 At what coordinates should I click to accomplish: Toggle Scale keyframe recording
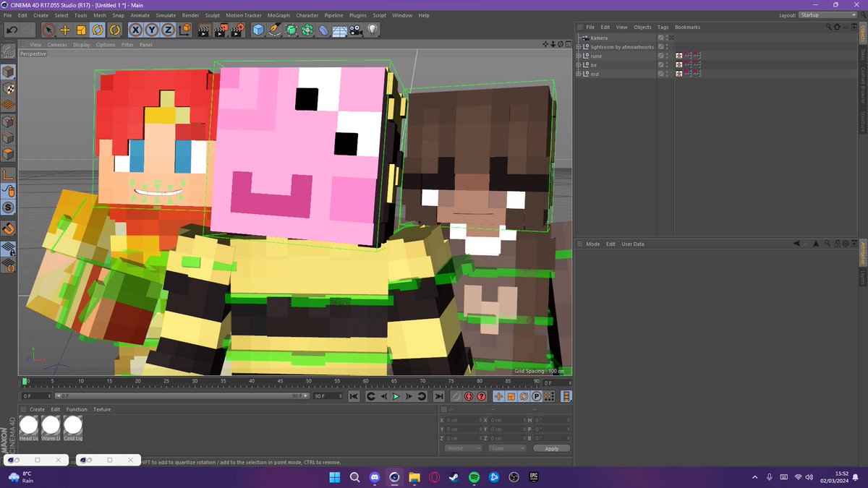(511, 396)
